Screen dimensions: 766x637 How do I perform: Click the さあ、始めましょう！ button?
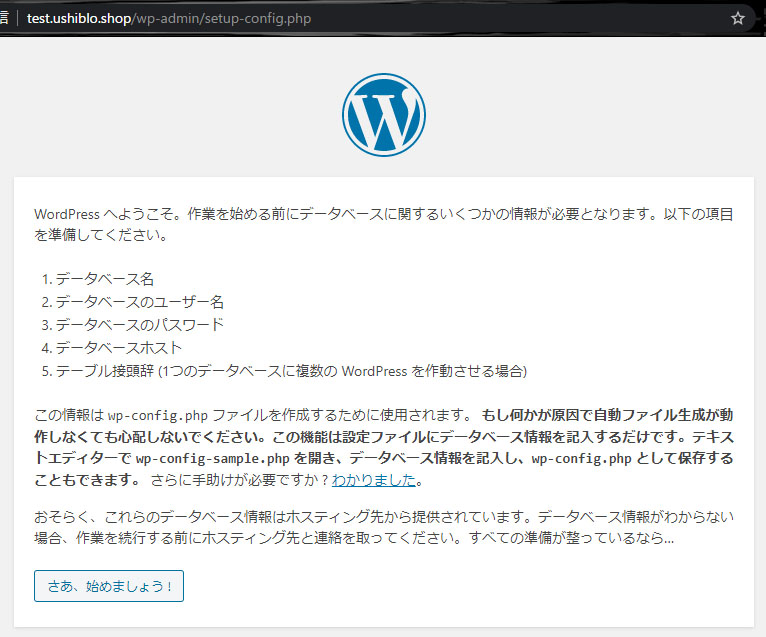point(109,586)
